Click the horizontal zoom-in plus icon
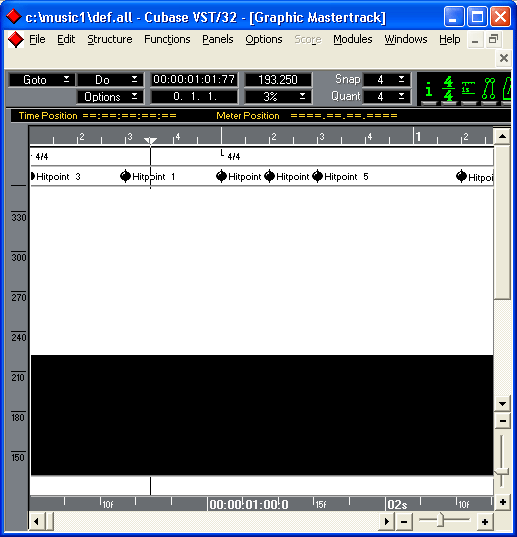 [x=485, y=522]
